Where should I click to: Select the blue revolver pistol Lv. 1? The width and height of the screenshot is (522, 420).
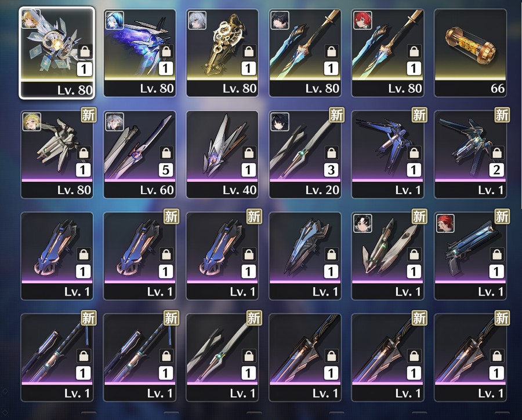[x=470, y=256]
